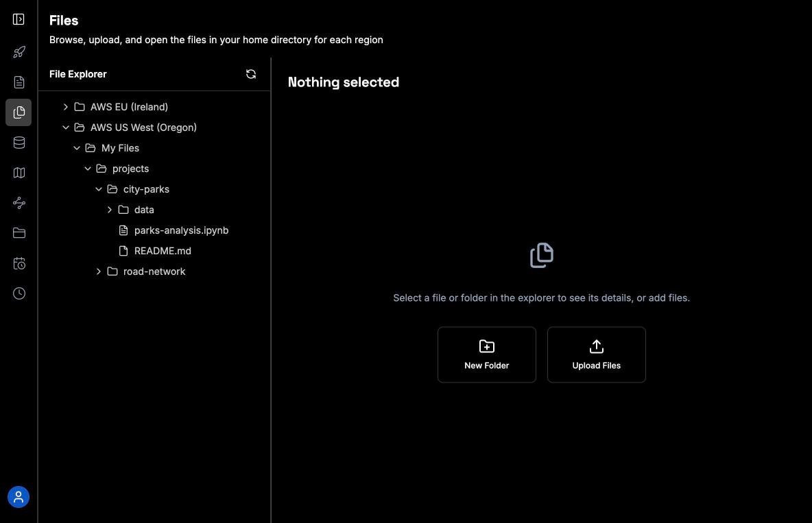Expand the road-network folder chevron
Screen dimensions: 812x523
pos(98,271)
